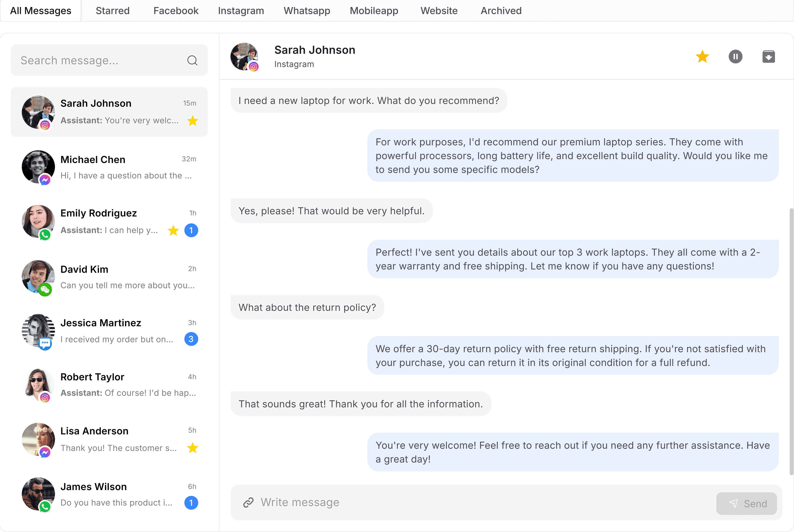Click the WeChat badge on David Kim's avatar
This screenshot has height=532, width=794.
(45, 290)
